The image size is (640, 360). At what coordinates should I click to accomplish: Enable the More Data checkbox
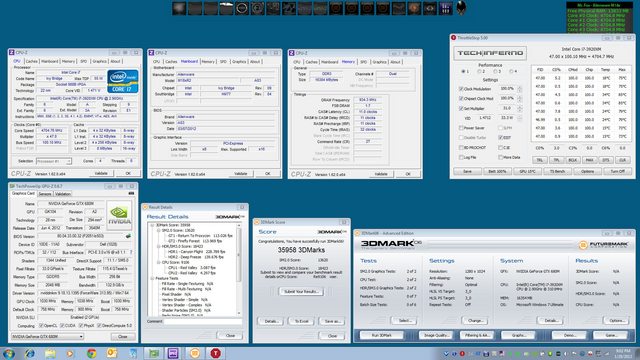click(500, 157)
